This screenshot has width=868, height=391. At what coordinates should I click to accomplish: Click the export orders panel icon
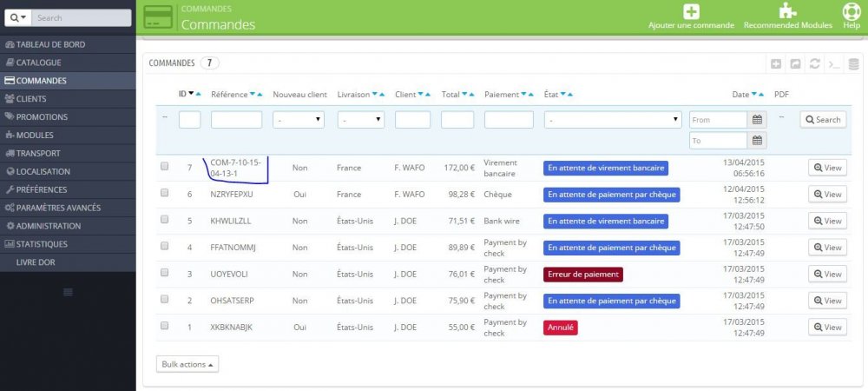click(795, 63)
